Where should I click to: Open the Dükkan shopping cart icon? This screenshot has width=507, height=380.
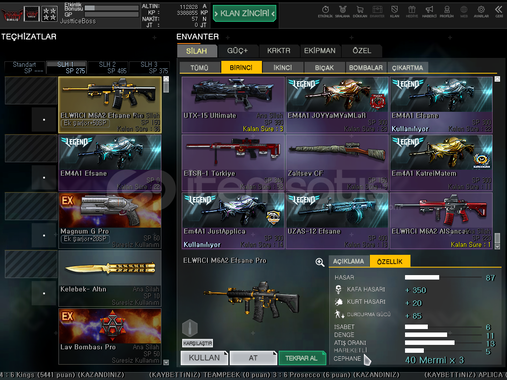coord(360,11)
